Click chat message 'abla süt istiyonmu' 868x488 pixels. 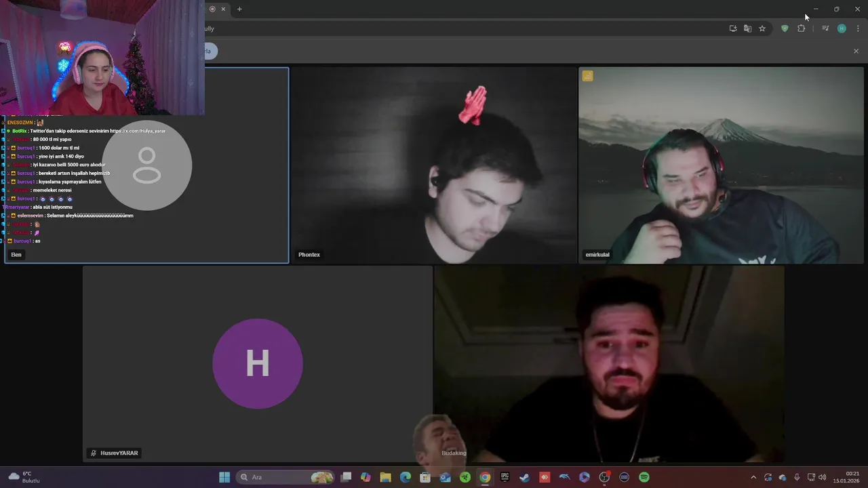52,207
